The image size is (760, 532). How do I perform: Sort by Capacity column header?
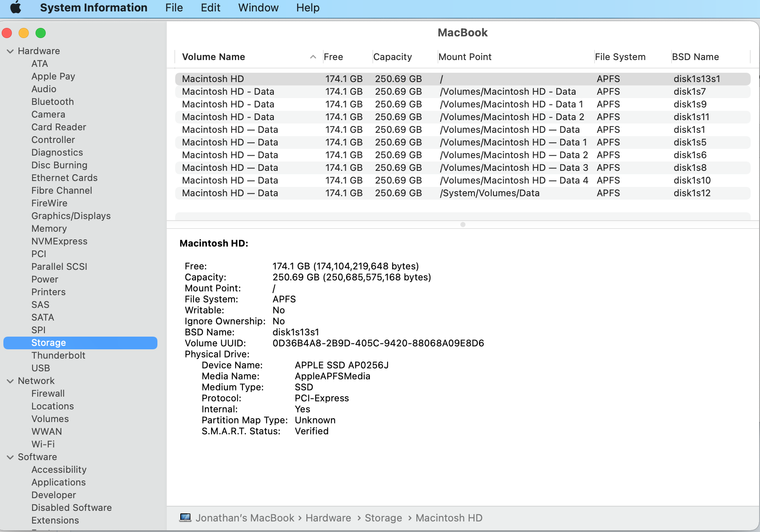pos(392,57)
